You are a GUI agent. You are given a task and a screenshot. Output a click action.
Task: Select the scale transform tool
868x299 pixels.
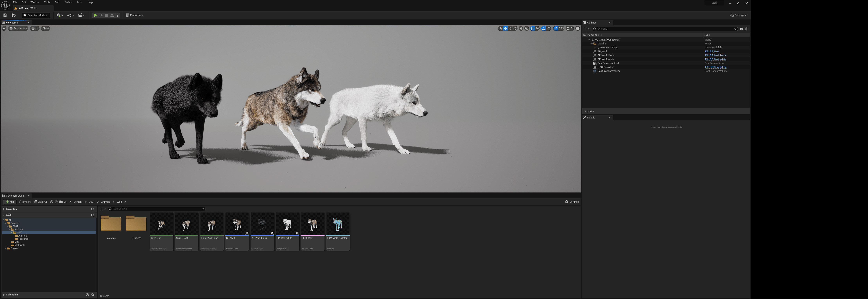(x=515, y=28)
